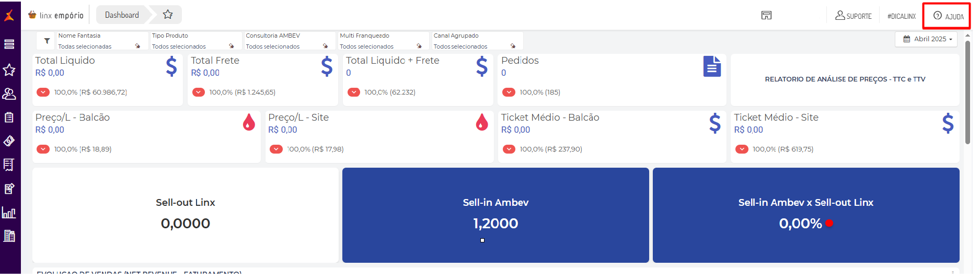Click the red indicator dot beside 0,00%
This screenshot has height=280, width=980.
[829, 224]
